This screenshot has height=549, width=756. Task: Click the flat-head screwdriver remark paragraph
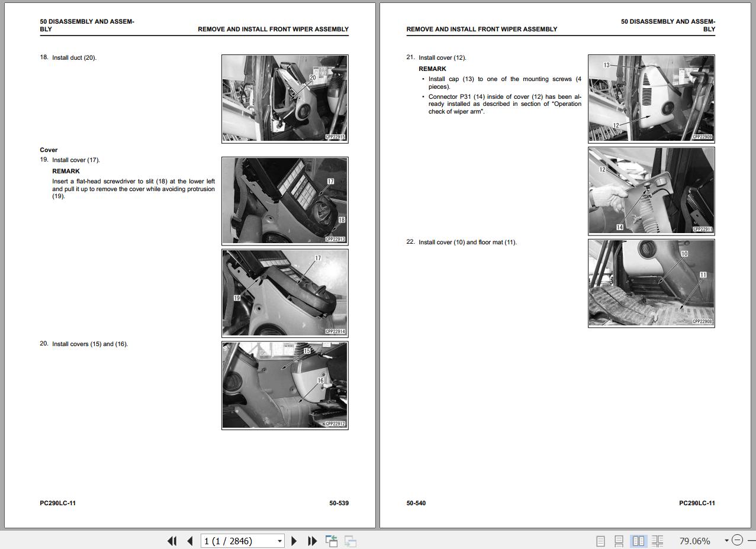(133, 189)
